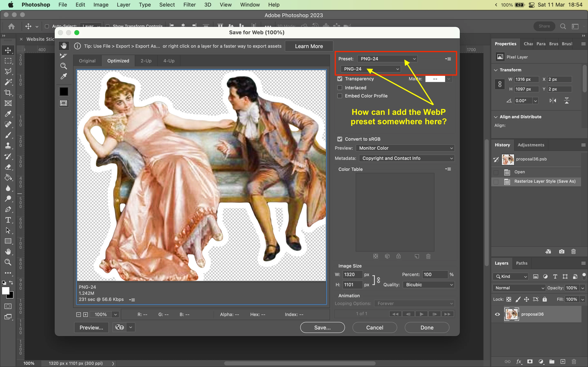Toggle slices visibility icon in dialog
This screenshot has width=588, height=367.
(64, 103)
